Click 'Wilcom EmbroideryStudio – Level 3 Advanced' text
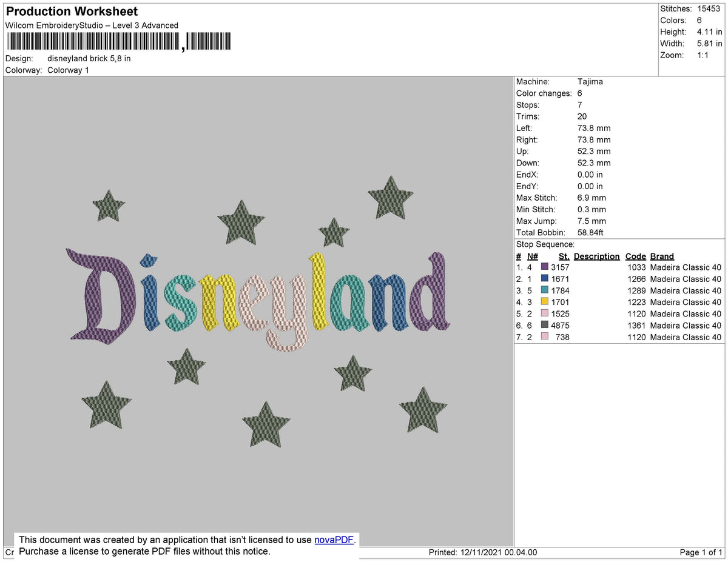Image resolution: width=728 pixels, height=562 pixels. coord(92,25)
